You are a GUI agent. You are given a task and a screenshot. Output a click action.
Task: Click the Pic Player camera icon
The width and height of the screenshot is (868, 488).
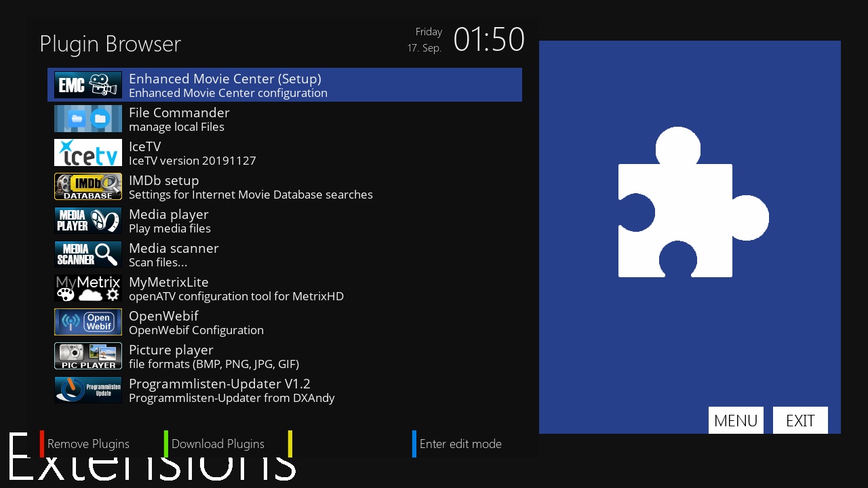click(x=88, y=356)
